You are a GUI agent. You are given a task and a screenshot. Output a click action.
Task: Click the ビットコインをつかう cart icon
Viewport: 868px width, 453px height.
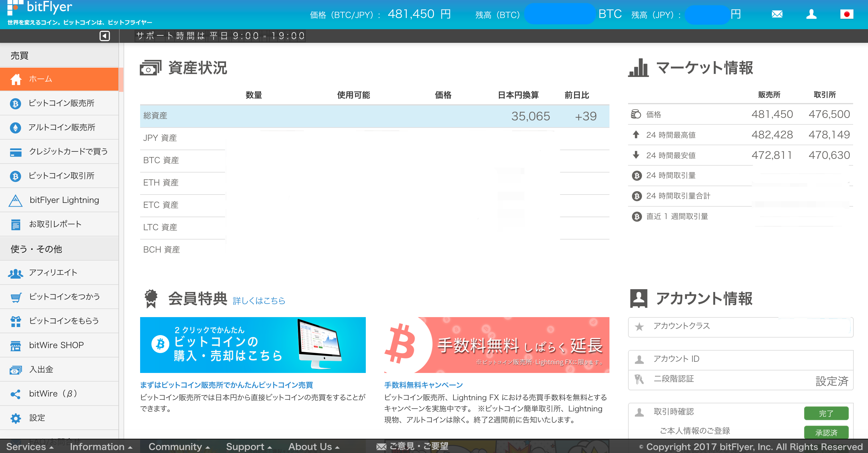(x=15, y=297)
